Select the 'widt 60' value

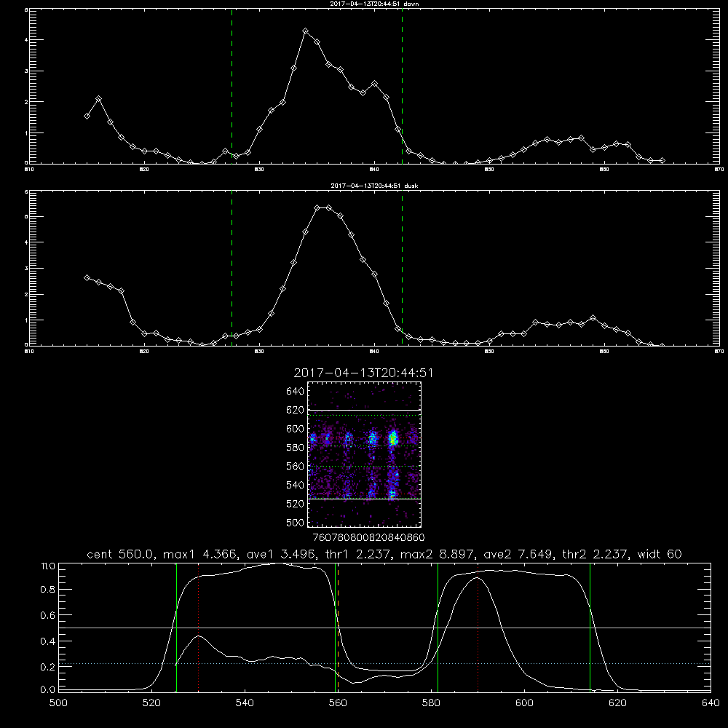point(660,554)
